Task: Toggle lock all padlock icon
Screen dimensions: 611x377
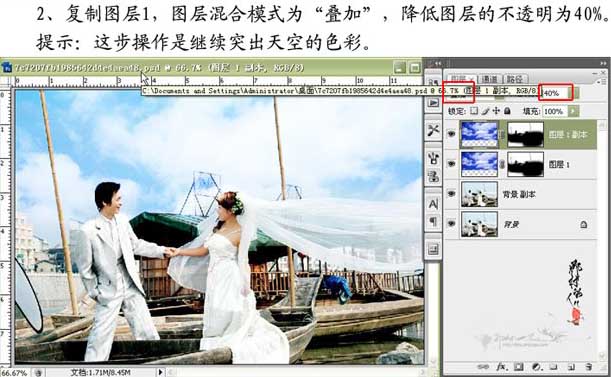Action: click(x=507, y=111)
